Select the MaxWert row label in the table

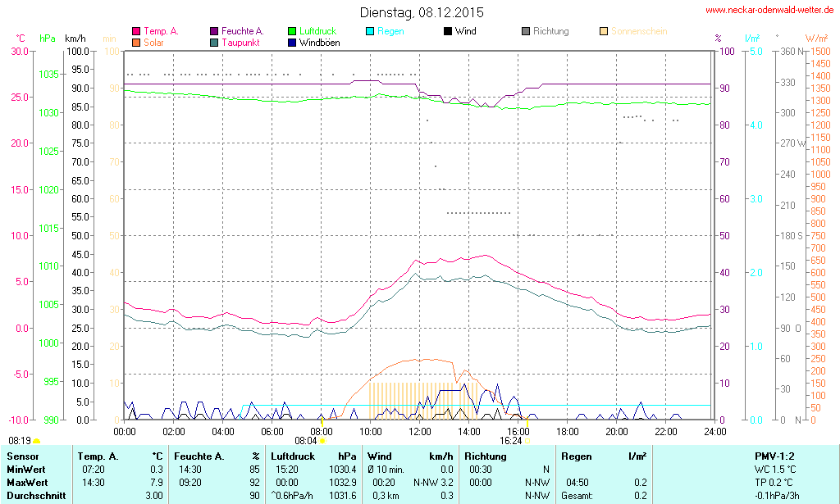click(26, 483)
